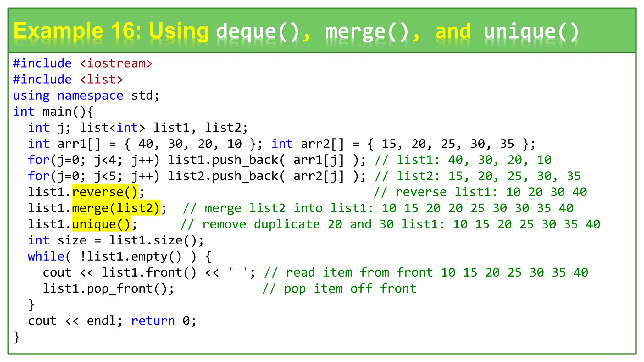Viewport: 644px width, 362px height.
Task: Click 'return 0;' statement
Action: [164, 321]
